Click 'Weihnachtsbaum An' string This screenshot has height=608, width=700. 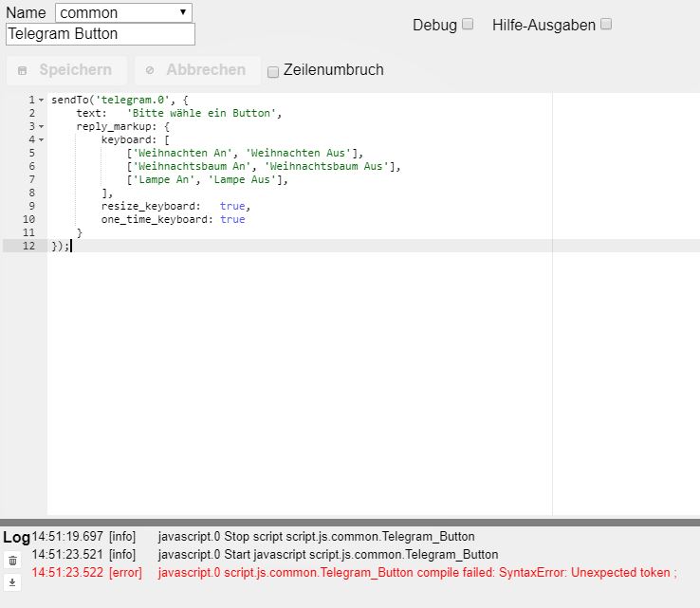coord(192,167)
